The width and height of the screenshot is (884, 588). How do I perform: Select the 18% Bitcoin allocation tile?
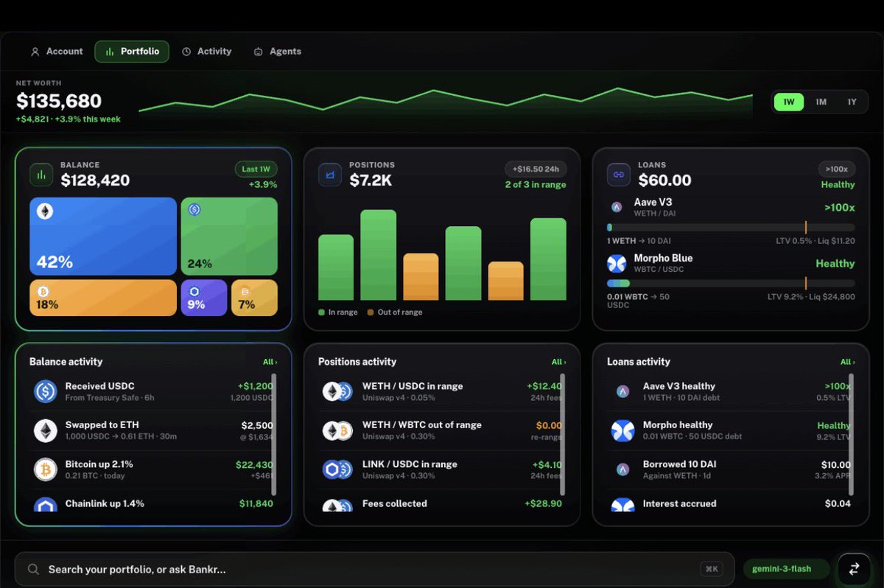pos(103,298)
